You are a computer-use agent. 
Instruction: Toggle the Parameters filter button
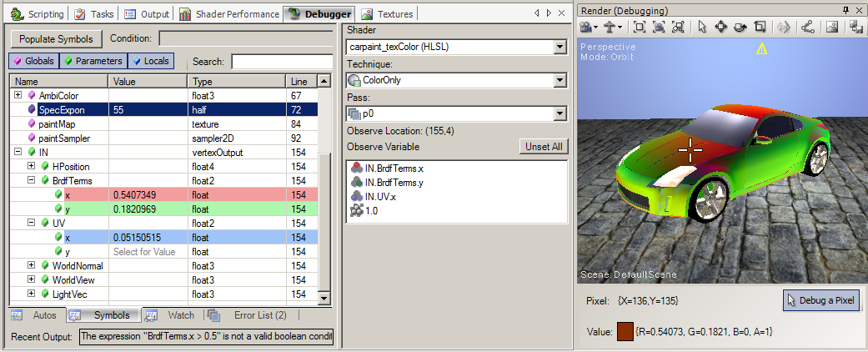[x=95, y=61]
